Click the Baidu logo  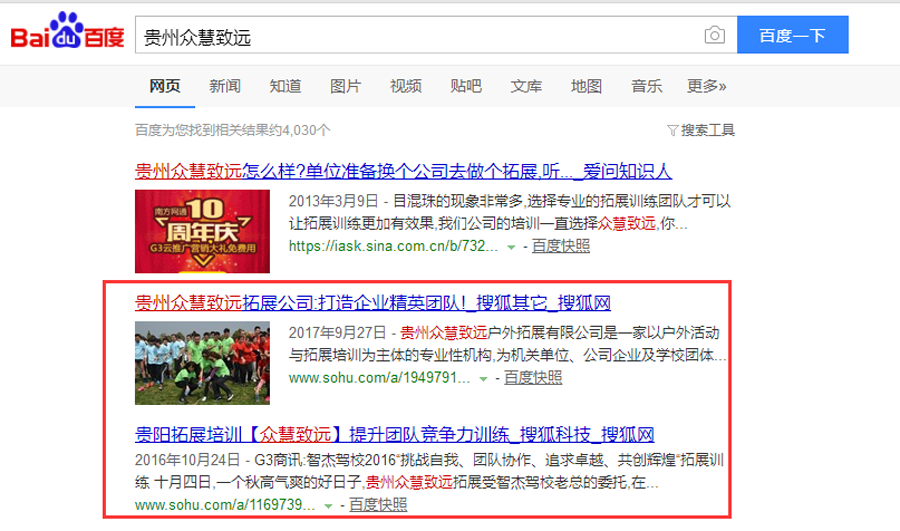coord(67,31)
